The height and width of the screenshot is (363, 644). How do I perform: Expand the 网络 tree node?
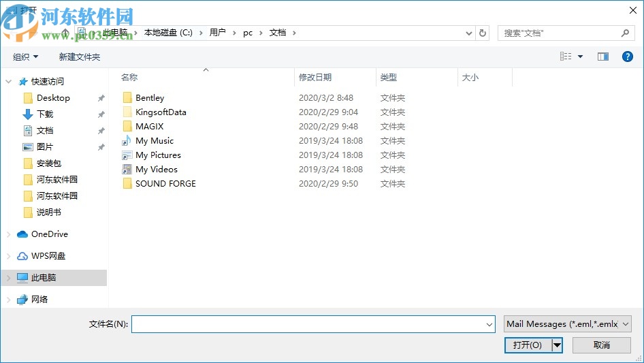9,300
